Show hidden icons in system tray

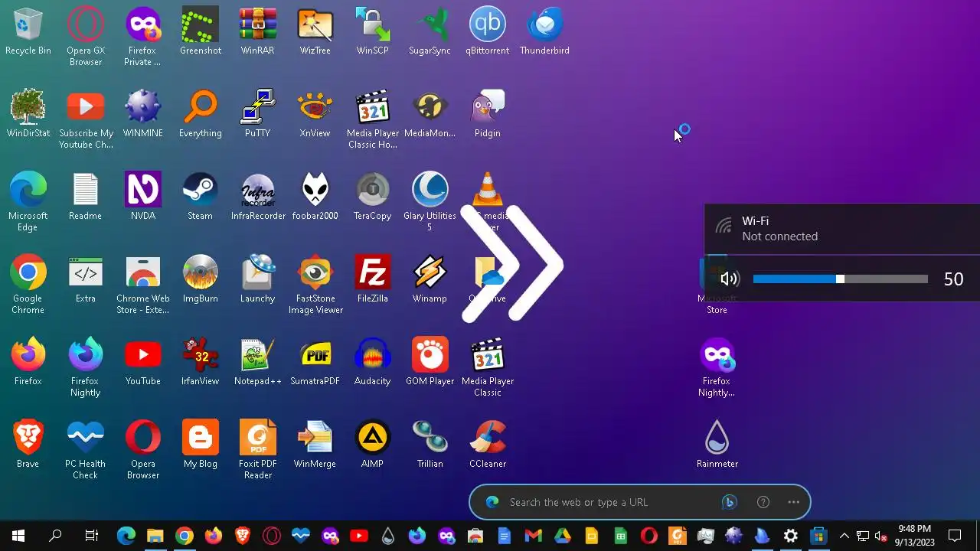tap(844, 536)
